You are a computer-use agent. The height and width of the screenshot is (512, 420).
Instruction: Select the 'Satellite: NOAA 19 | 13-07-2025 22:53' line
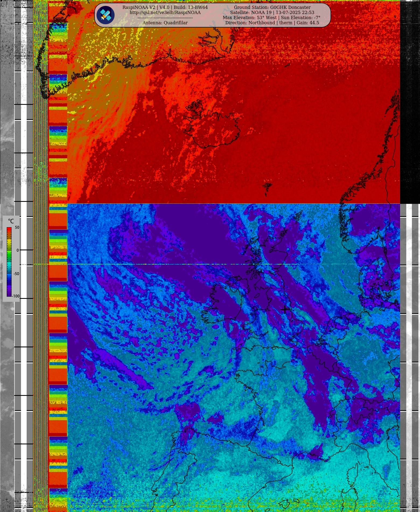(272, 12)
